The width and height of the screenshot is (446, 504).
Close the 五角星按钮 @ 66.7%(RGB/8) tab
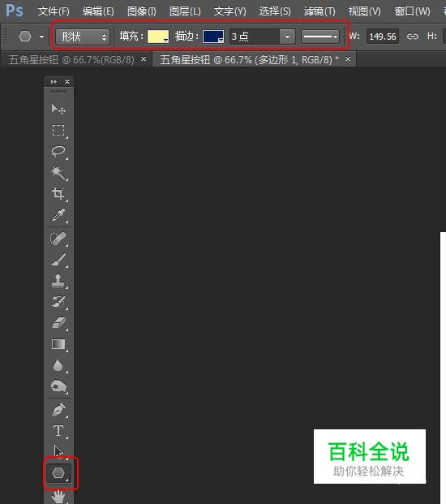pyautogui.click(x=144, y=59)
